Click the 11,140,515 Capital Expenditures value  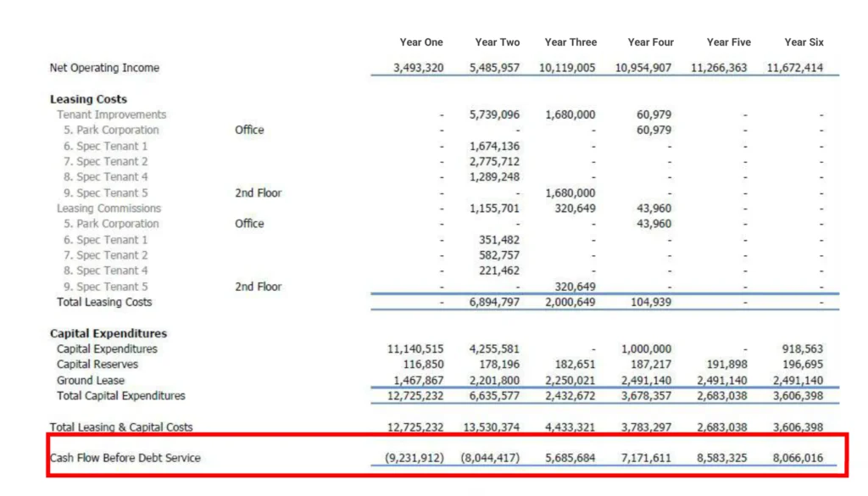[x=415, y=349]
